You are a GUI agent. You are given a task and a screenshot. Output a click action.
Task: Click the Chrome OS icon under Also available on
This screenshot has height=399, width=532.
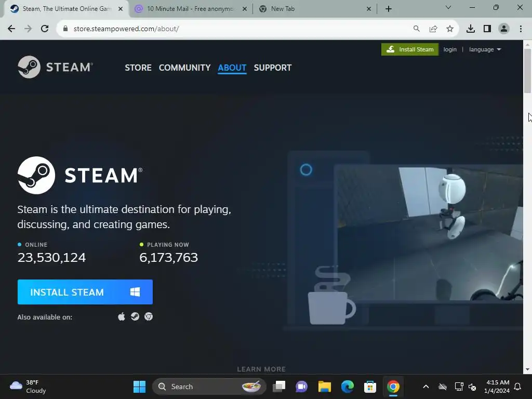click(x=149, y=316)
